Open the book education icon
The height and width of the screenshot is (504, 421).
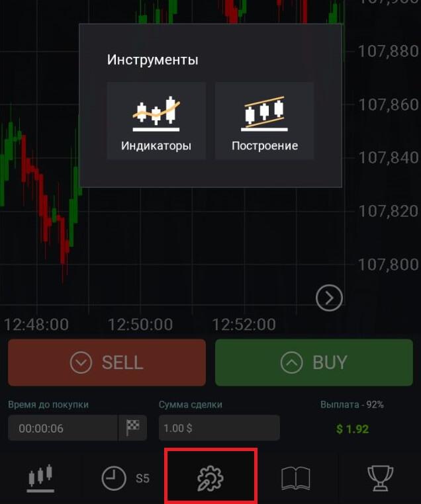coord(296,478)
